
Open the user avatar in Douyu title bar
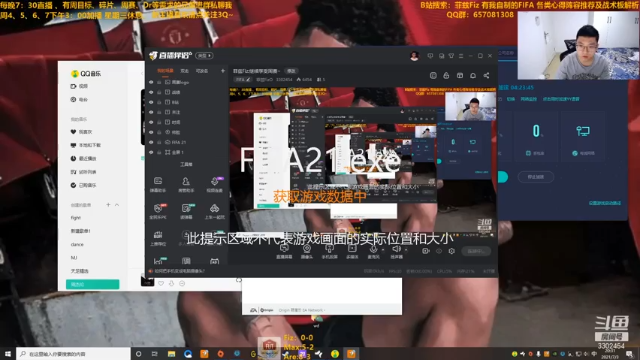pyautogui.click(x=414, y=56)
